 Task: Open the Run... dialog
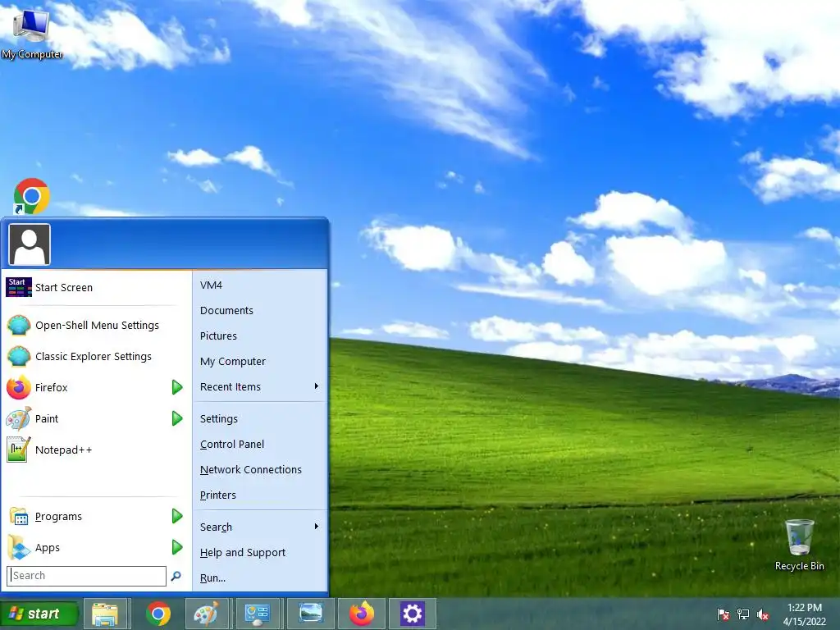click(212, 578)
